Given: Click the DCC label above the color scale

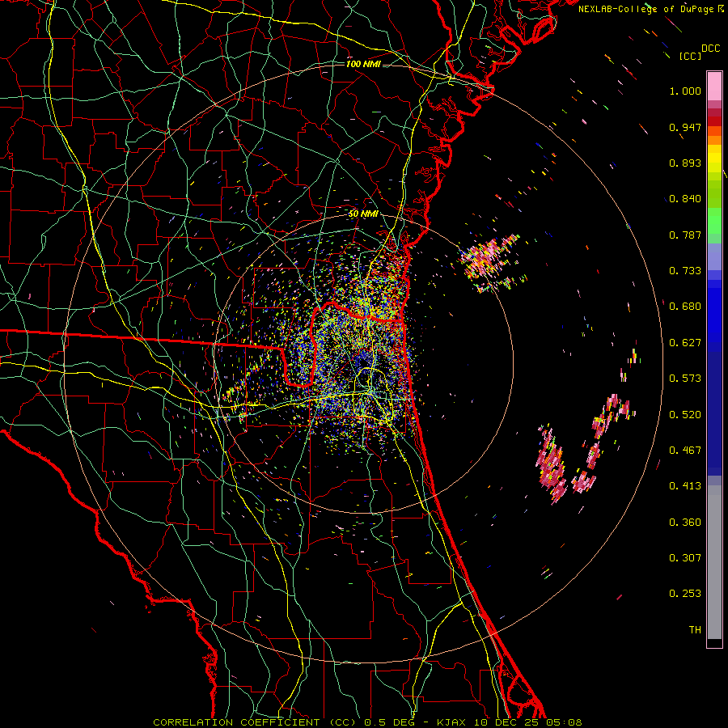Looking at the screenshot, I should [x=711, y=48].
